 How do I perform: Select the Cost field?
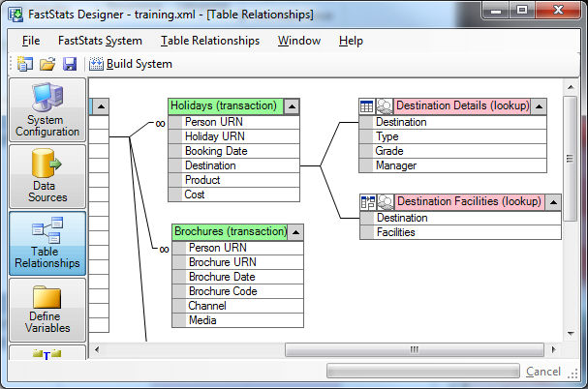[234, 194]
